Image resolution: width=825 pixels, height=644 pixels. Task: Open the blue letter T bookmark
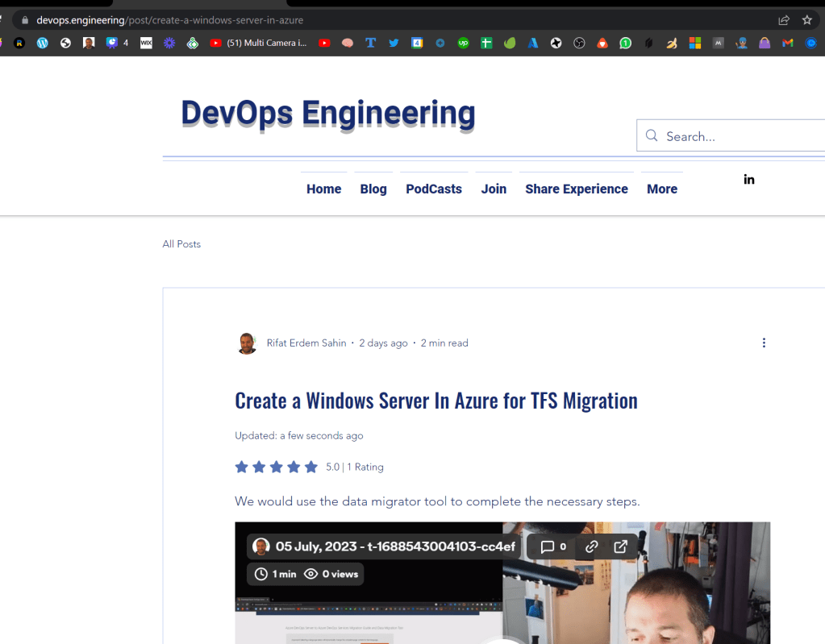tap(370, 43)
